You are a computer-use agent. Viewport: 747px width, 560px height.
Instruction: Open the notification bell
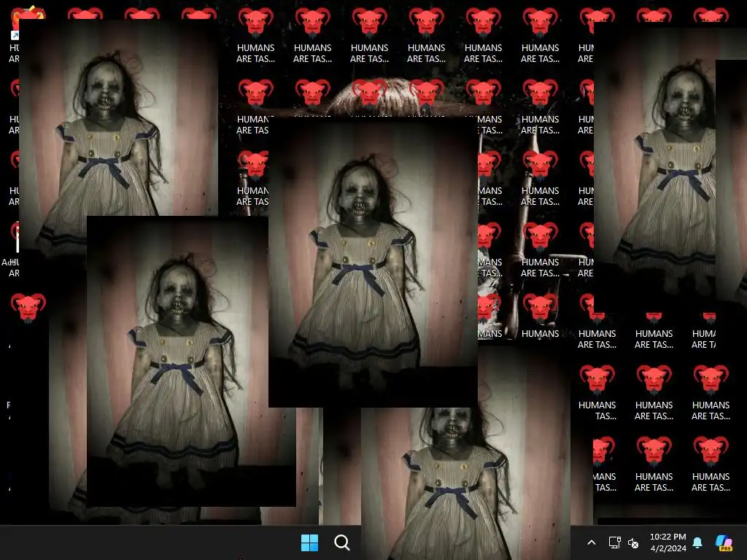[x=697, y=542]
